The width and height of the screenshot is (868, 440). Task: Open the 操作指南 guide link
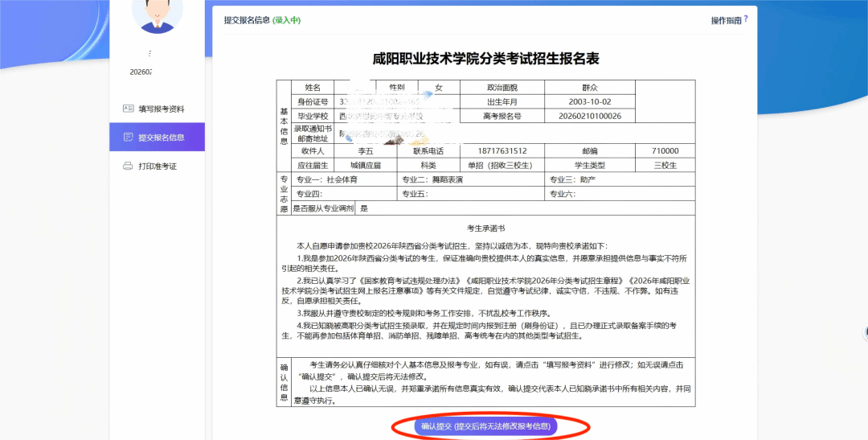click(x=725, y=20)
